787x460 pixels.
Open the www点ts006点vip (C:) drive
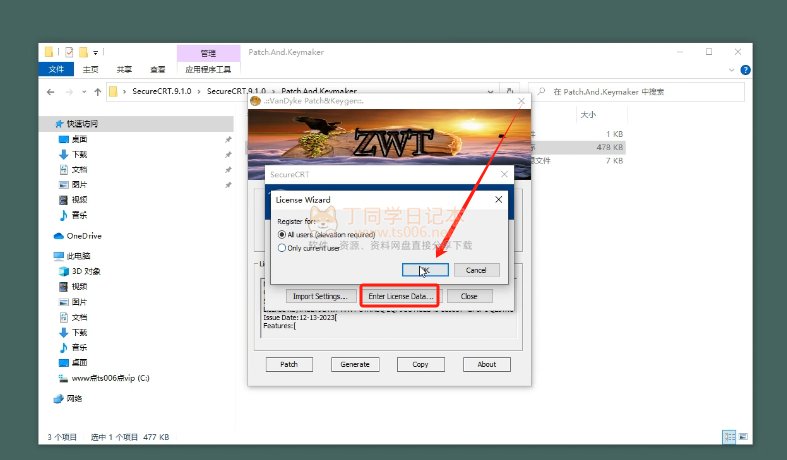110,378
